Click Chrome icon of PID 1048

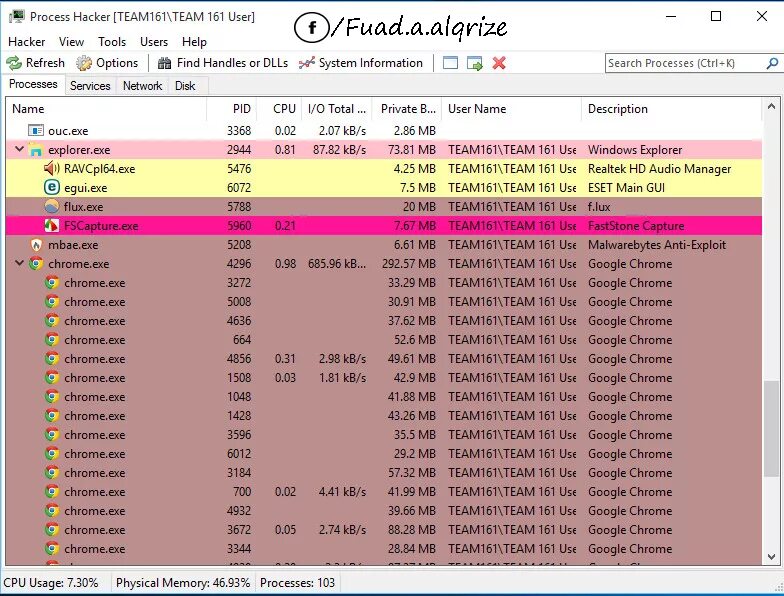(52, 396)
